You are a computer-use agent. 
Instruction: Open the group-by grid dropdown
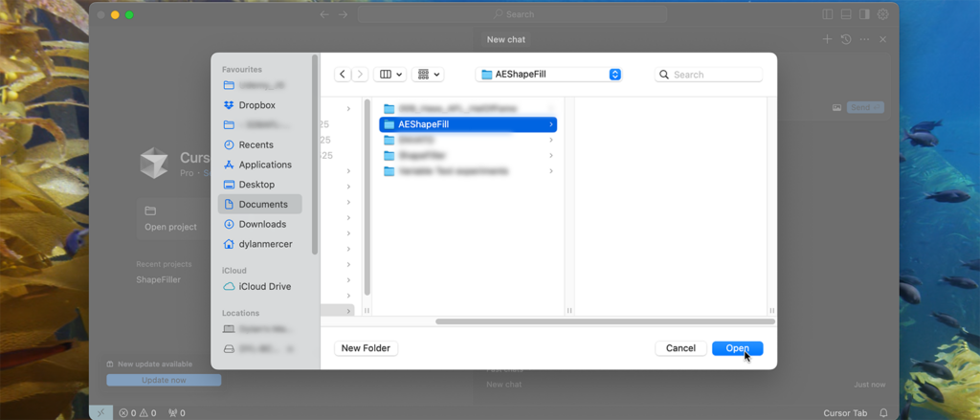[428, 75]
